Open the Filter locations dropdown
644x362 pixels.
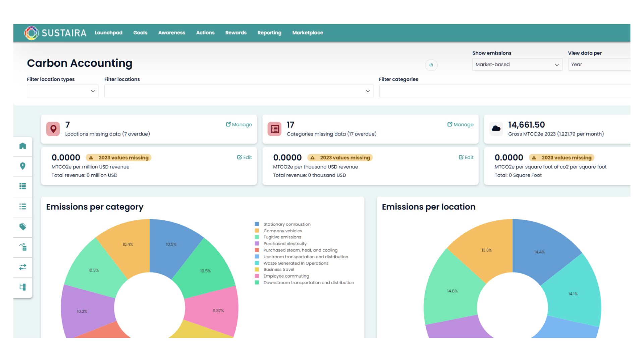pyautogui.click(x=239, y=91)
